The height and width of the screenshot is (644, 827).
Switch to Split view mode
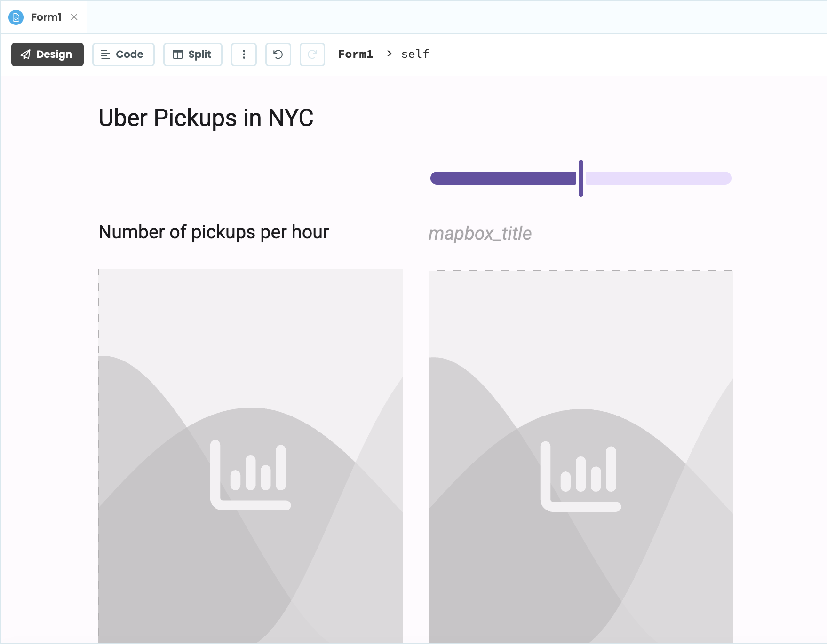[192, 55]
